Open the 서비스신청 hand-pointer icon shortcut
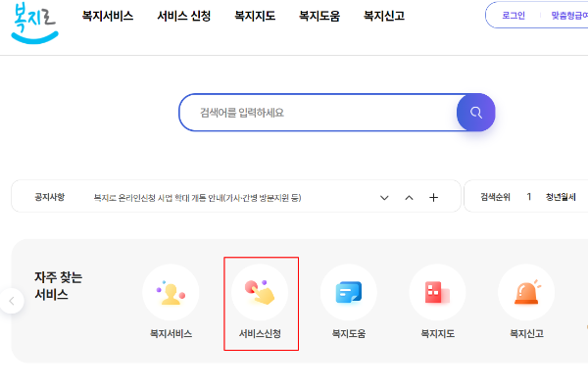The width and height of the screenshot is (588, 388). 260,292
